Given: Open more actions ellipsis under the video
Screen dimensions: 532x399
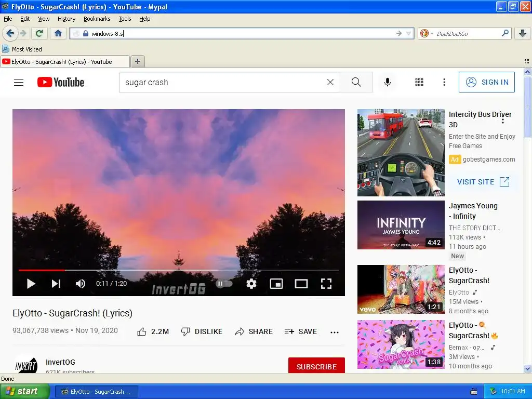Looking at the screenshot, I should (335, 332).
